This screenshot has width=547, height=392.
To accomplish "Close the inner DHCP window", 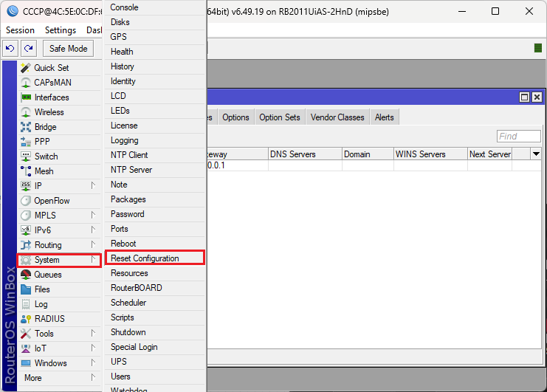I will click(x=537, y=97).
